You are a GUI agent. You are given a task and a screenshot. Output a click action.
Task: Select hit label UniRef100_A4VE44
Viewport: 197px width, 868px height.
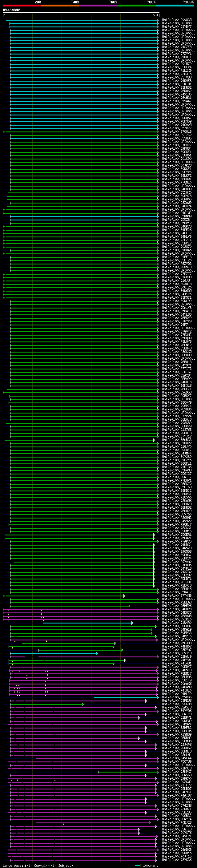point(176,758)
